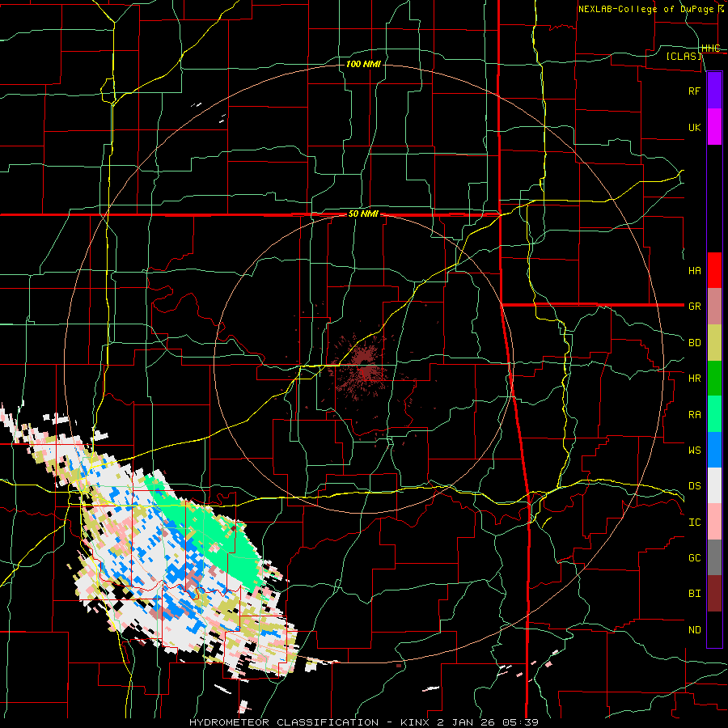Click the 100 NMI range ring label
Image resolution: width=728 pixels, height=728 pixels.
click(363, 64)
